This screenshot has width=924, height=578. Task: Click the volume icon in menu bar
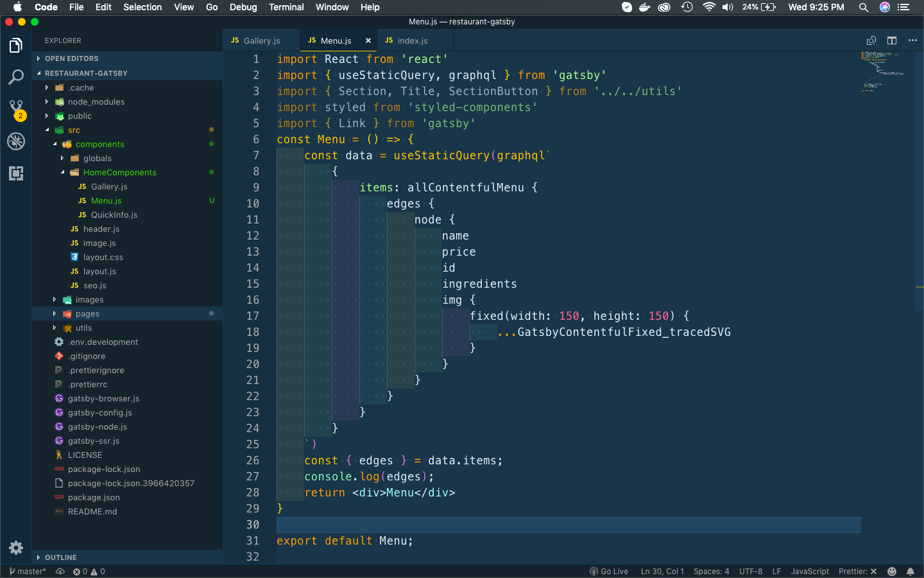[728, 7]
